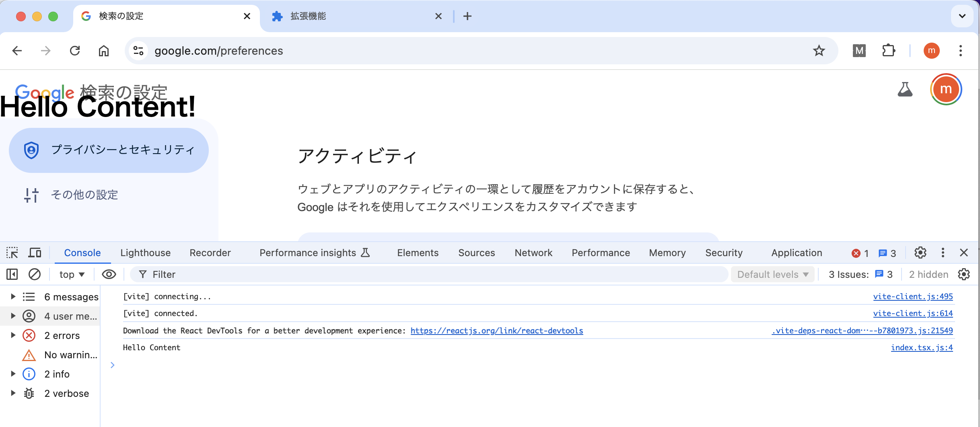This screenshot has width=980, height=427.
Task: Bookmark the page with the star icon
Action: click(819, 51)
